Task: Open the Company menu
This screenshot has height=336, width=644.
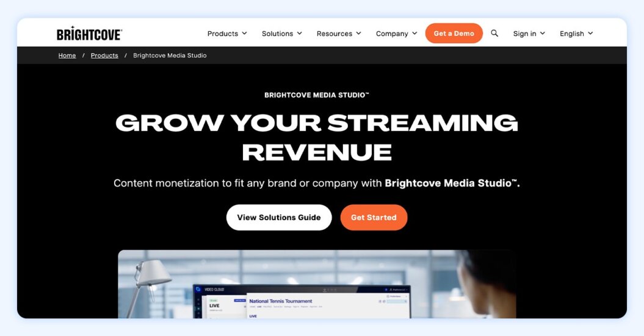Action: [x=396, y=34]
